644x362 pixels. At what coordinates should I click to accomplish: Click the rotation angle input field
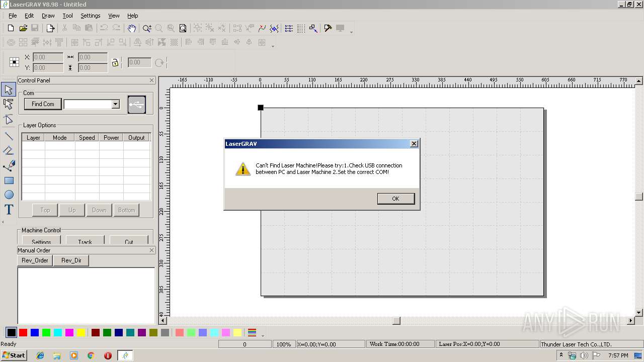click(x=139, y=63)
